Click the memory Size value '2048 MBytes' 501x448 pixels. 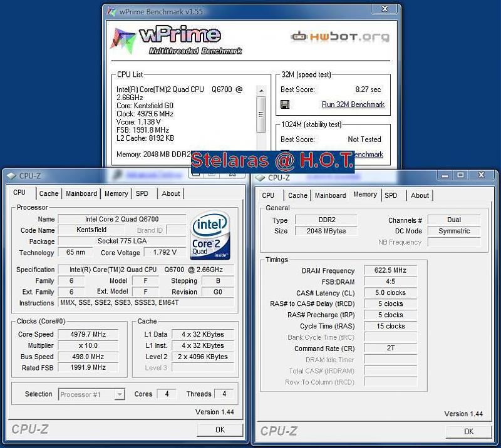tap(326, 231)
